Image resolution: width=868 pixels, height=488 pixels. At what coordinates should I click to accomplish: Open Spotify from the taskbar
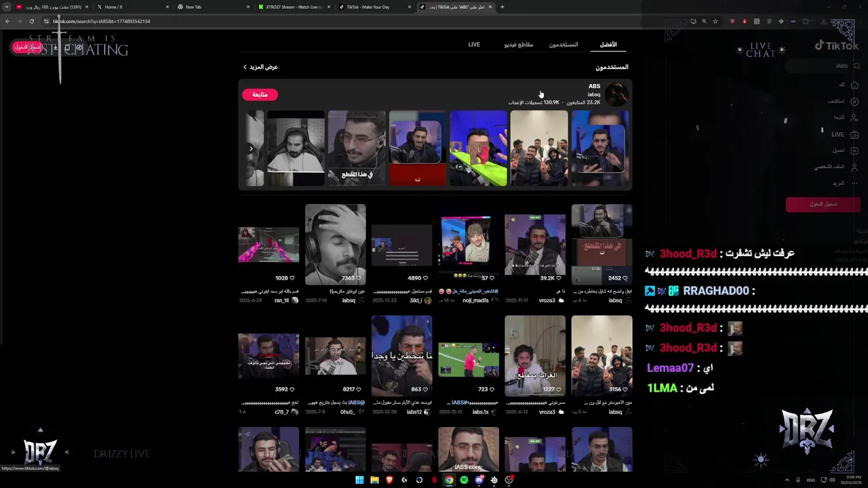pos(464,480)
